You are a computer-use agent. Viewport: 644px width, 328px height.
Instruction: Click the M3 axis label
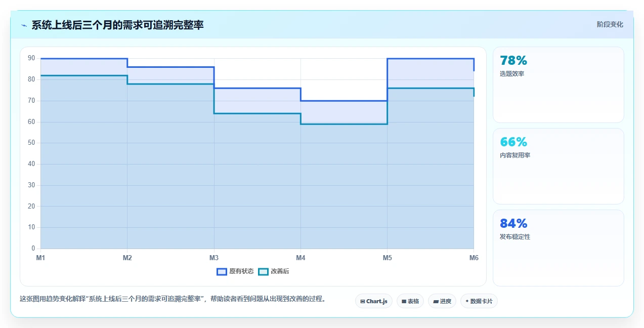(214, 258)
